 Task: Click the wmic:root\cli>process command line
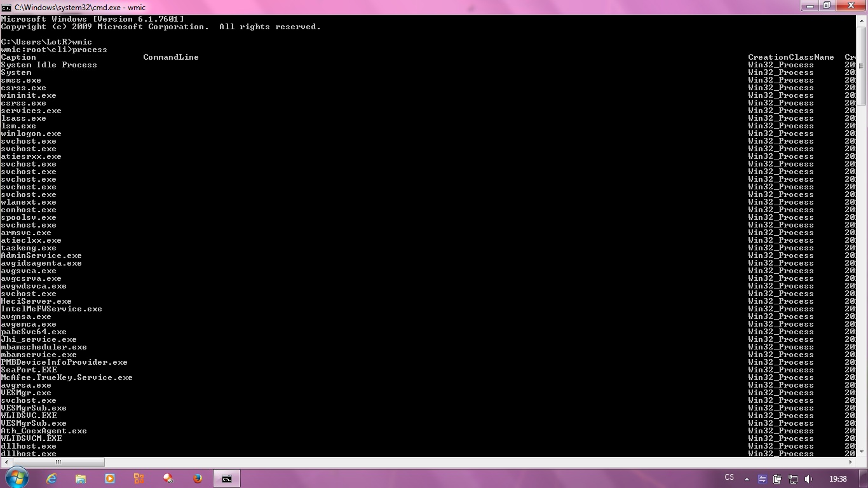coord(54,50)
